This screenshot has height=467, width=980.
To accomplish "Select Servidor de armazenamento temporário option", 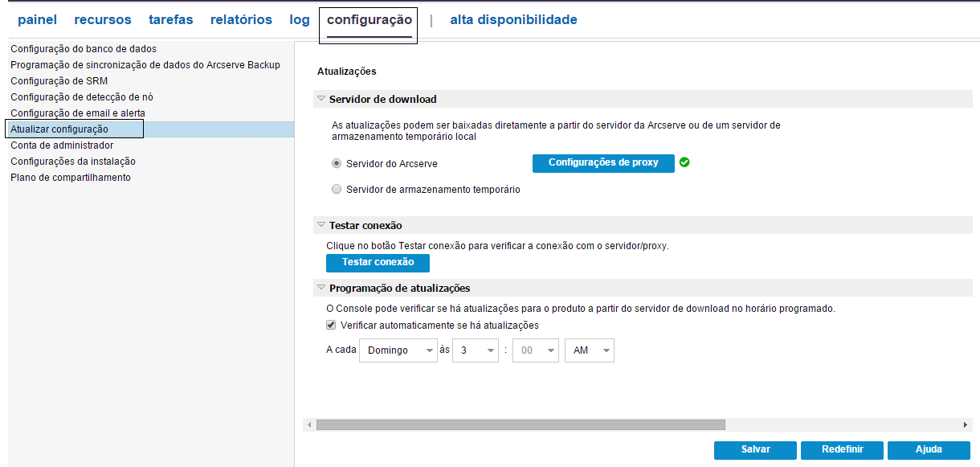I will [337, 188].
